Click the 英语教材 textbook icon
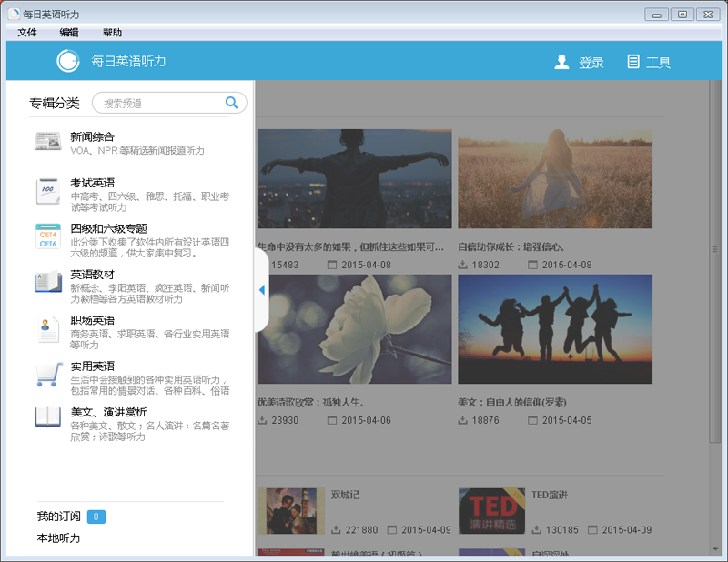 [48, 281]
